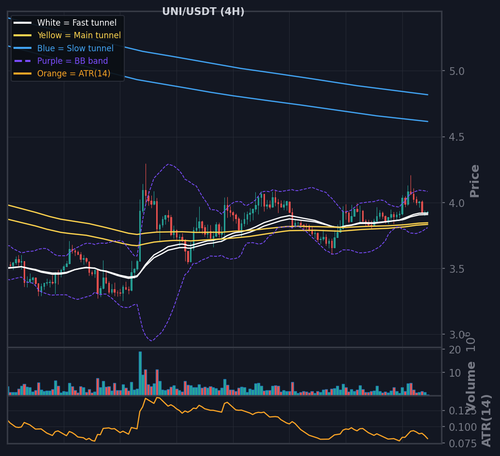Click the 0.075 ATR axis label
Viewport: 500px width, 456px height.
pyautogui.click(x=463, y=444)
